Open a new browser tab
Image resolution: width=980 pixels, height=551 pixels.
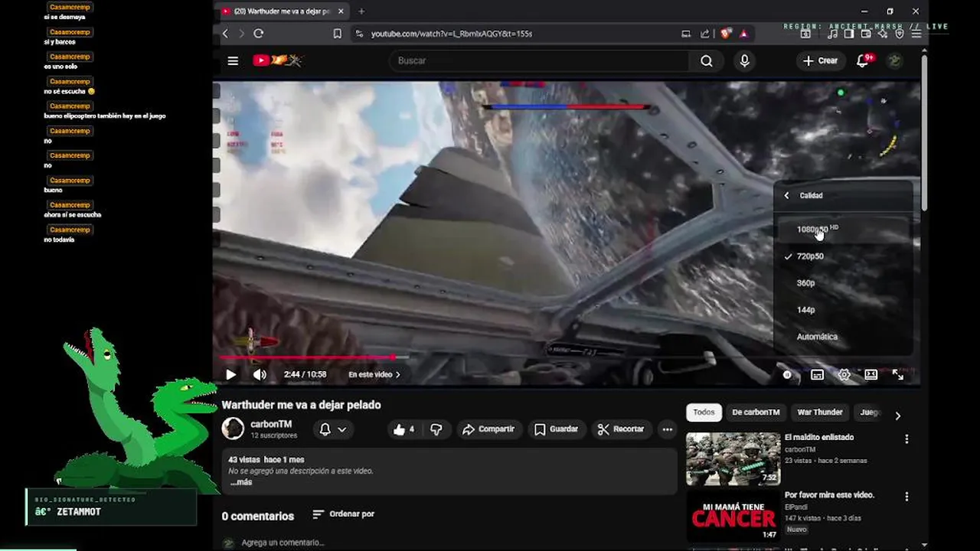point(361,11)
